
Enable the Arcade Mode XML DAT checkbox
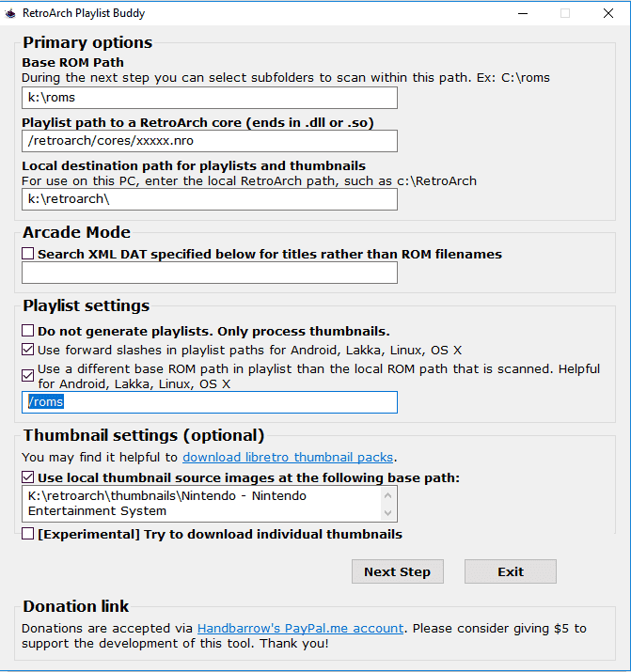click(x=28, y=254)
